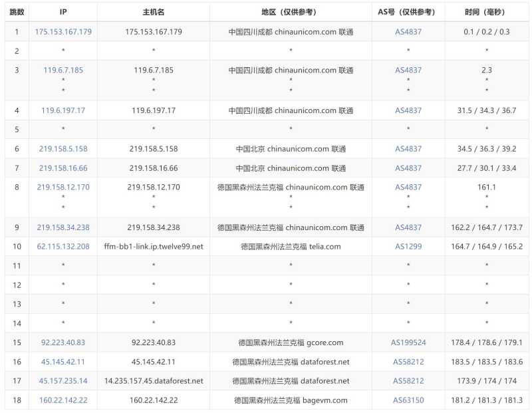Click the 219.158.16.66 IP link
The height and width of the screenshot is (413, 532).
tap(63, 168)
